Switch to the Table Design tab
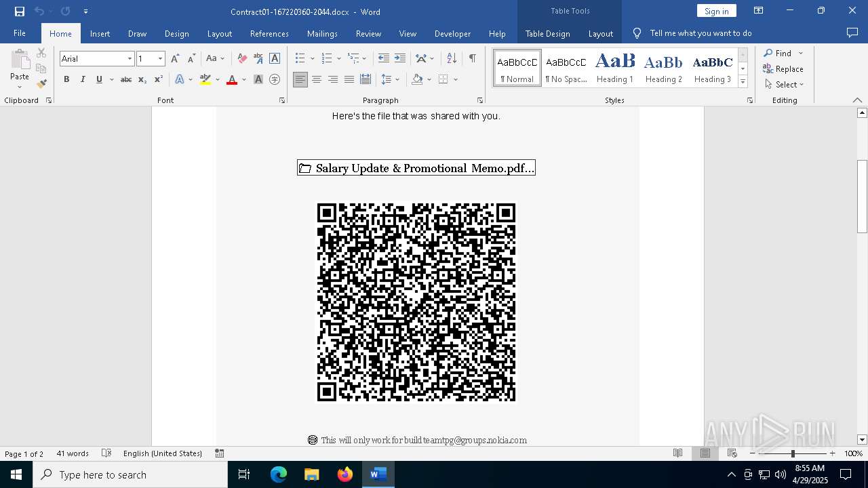868x488 pixels. pos(547,33)
